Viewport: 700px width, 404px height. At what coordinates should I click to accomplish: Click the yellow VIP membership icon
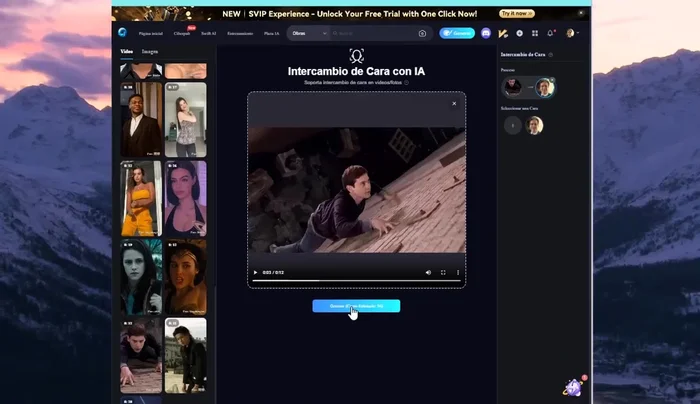click(503, 33)
